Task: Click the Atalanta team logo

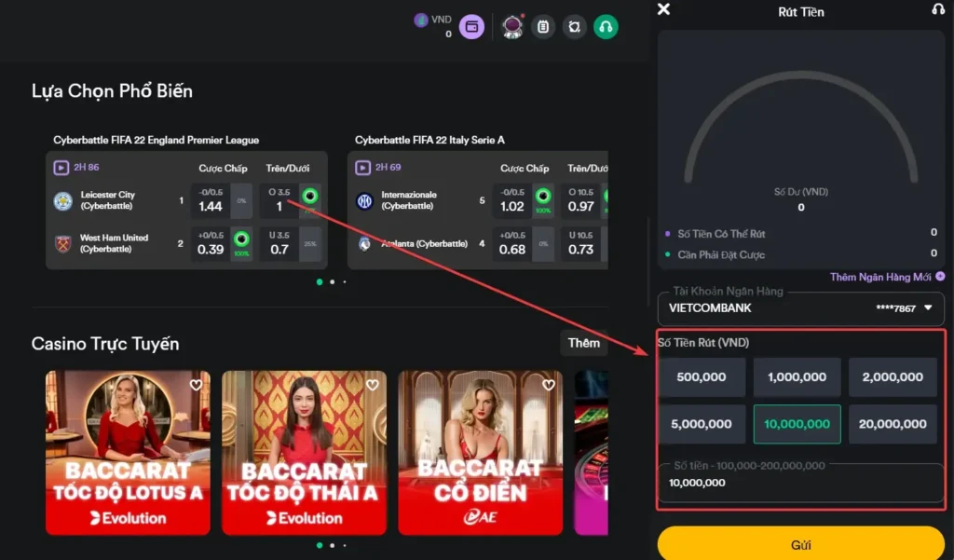Action: 364,243
